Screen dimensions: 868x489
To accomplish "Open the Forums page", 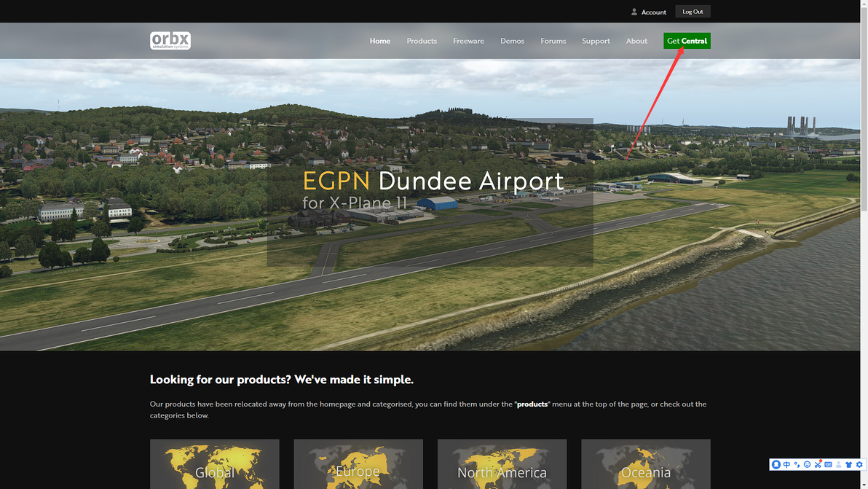I will tap(553, 41).
